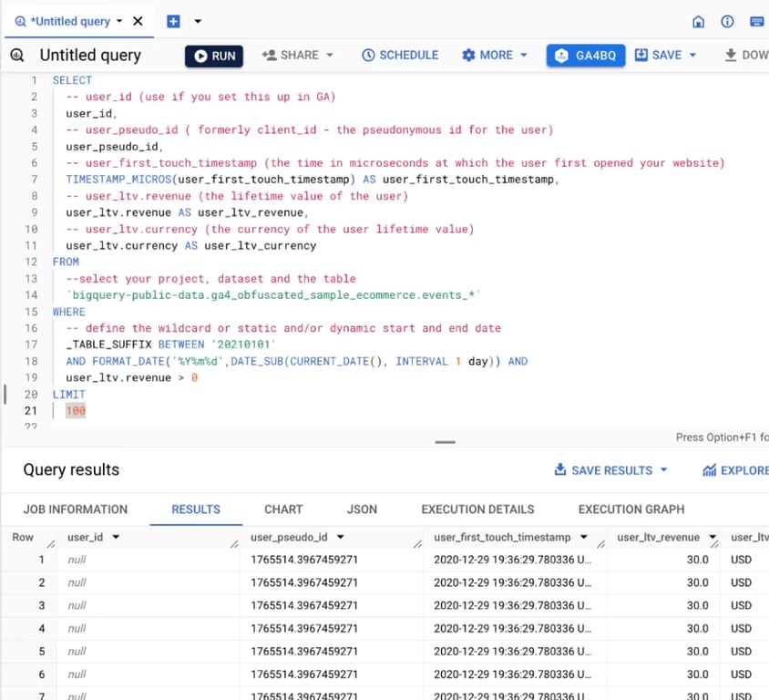Screen dimensions: 769x700
Task: Click the SELECT keyword on line 1
Action: coord(72,80)
